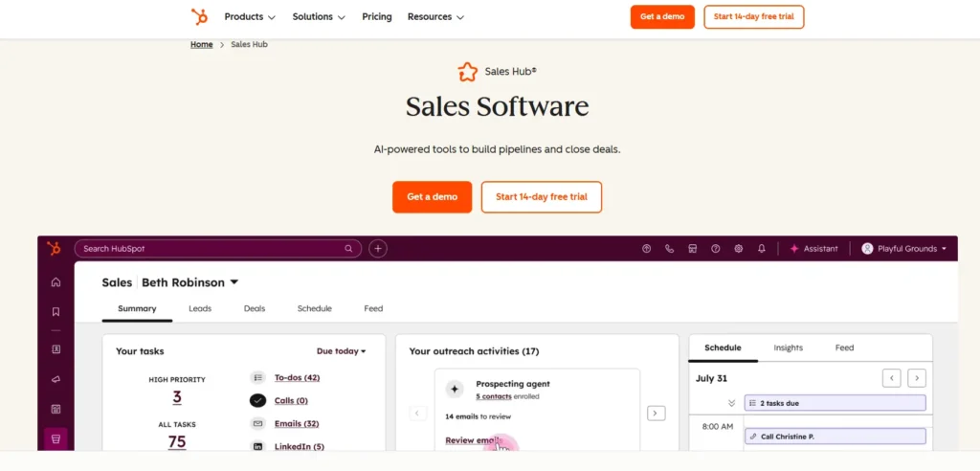
Task: Open the contacts icon in sidebar
Action: click(56, 349)
